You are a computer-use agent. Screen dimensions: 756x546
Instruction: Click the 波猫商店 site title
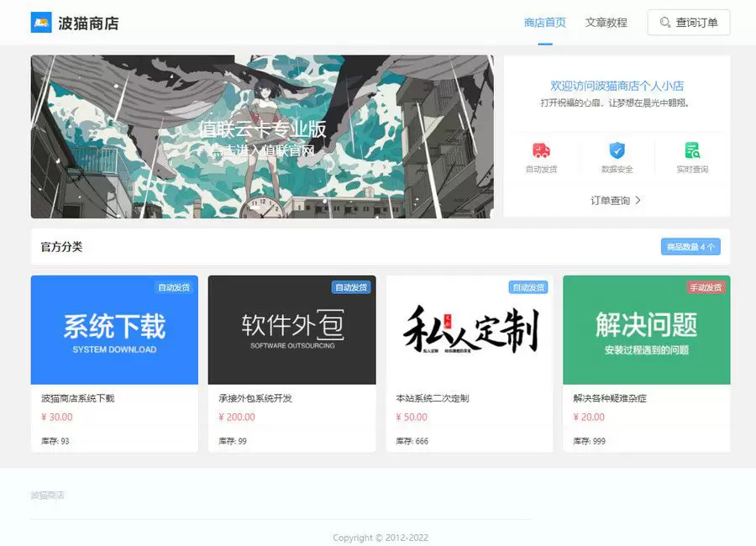pyautogui.click(x=89, y=24)
